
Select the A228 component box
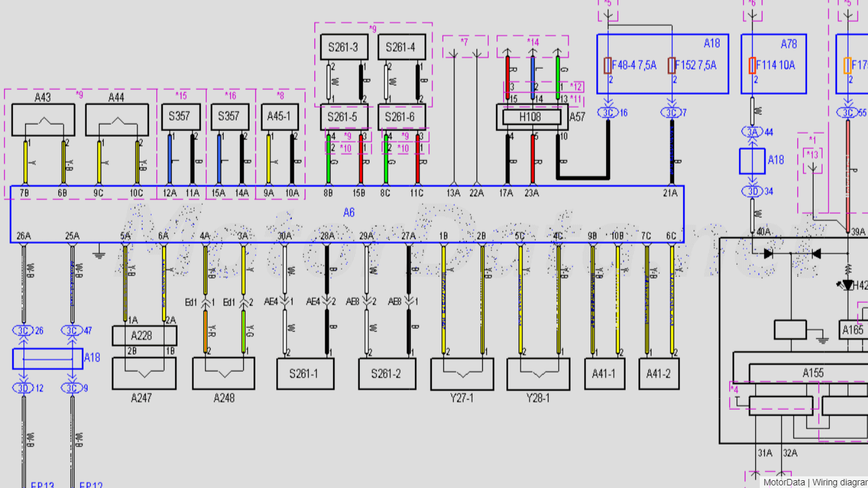pyautogui.click(x=144, y=335)
